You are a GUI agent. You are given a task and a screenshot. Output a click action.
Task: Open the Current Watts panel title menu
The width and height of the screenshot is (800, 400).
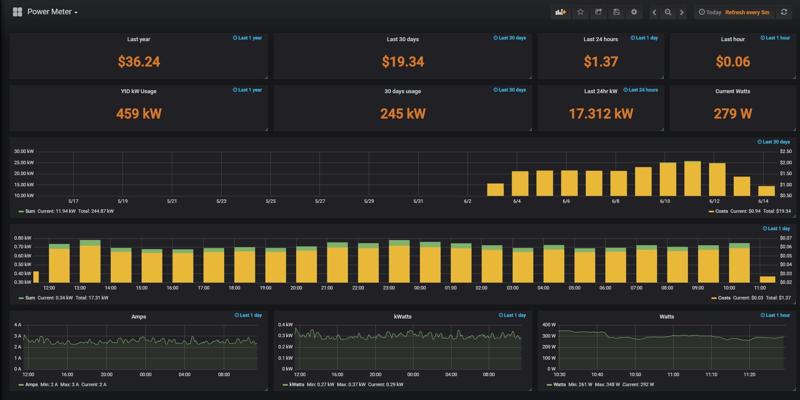pyautogui.click(x=732, y=91)
